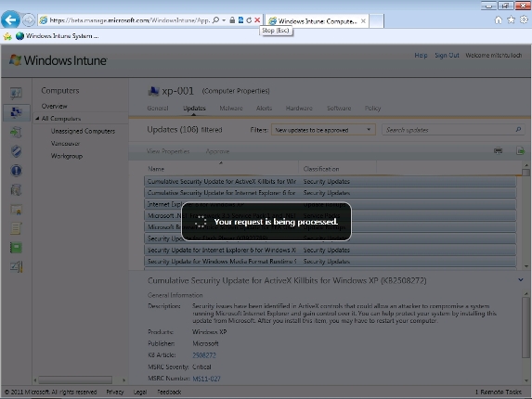Open the Licenses workspace icon in sidebar
This screenshot has width=532, height=399.
point(16,210)
